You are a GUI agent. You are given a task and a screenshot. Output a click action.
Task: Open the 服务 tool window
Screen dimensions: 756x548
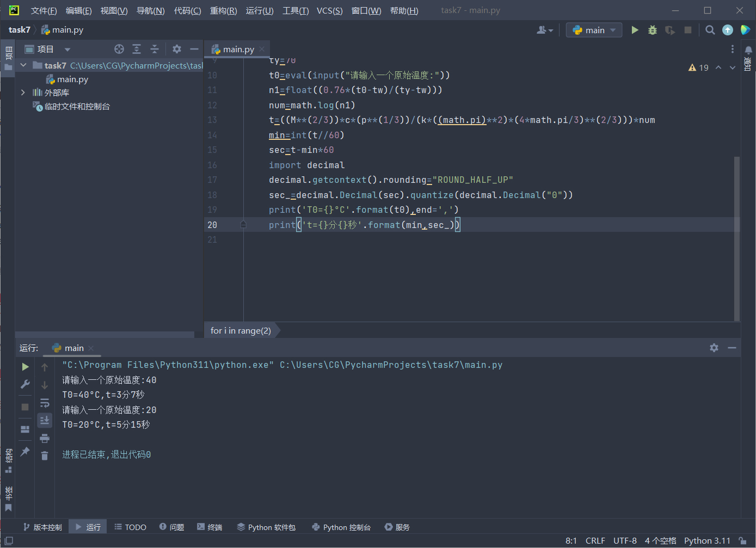click(397, 527)
